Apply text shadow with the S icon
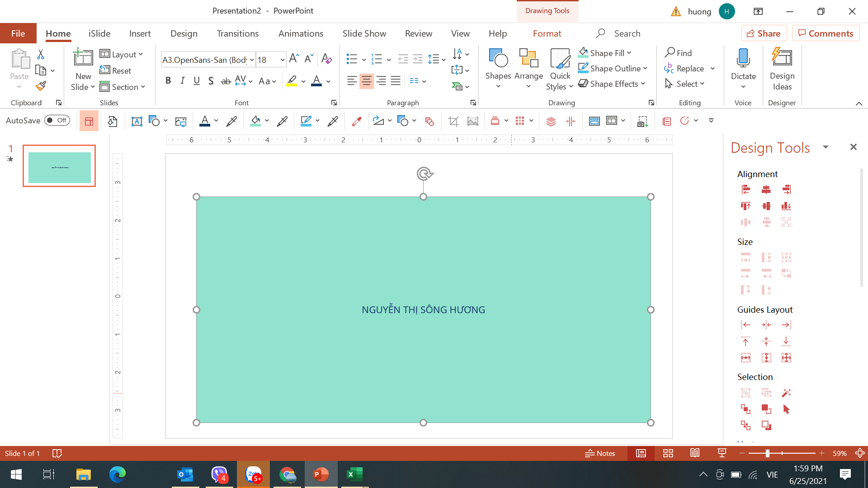868x488 pixels. (x=211, y=81)
